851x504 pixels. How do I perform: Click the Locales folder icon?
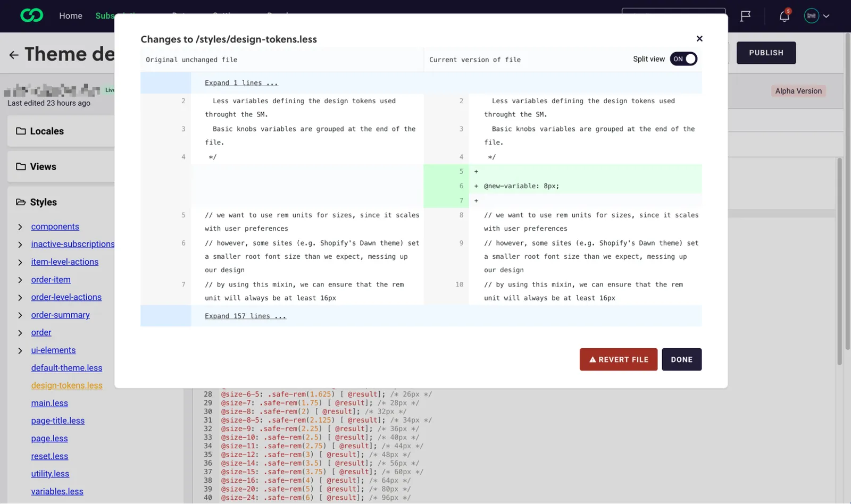coord(21,131)
